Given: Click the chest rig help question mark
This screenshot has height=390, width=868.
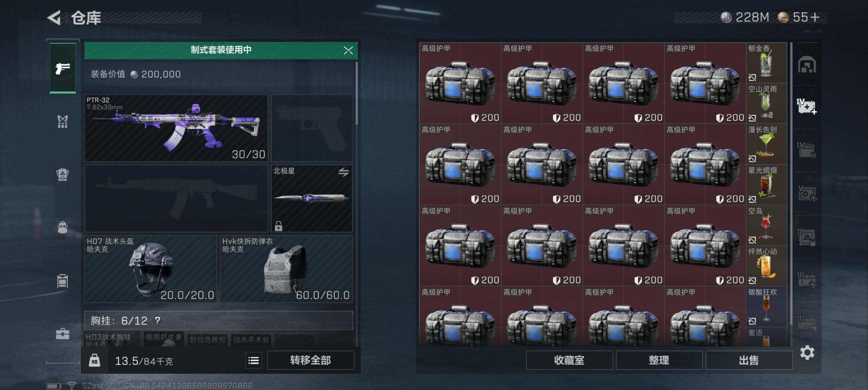Looking at the screenshot, I should 157,320.
